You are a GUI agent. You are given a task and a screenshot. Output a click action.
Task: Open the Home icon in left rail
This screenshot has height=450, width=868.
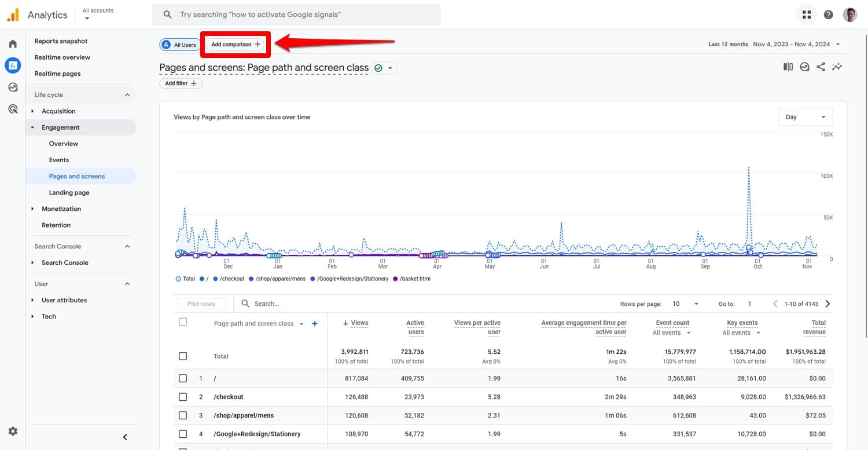coord(13,43)
